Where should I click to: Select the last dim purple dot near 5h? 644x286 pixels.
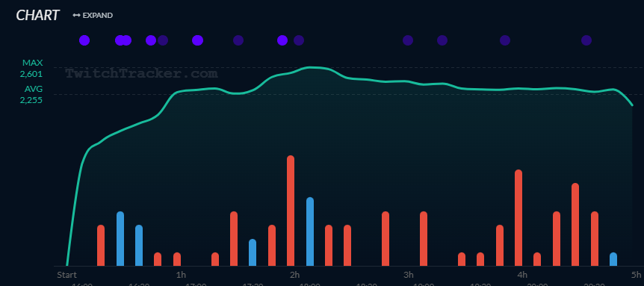click(586, 40)
